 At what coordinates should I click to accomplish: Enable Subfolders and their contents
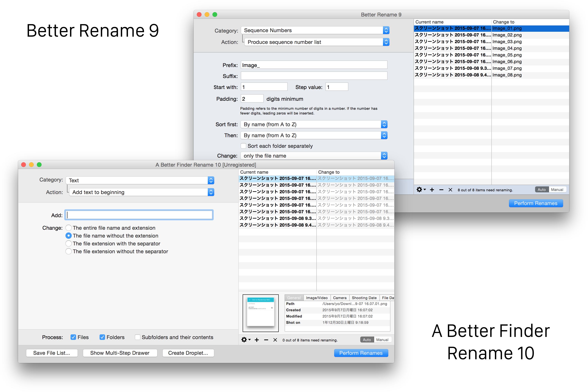tap(138, 337)
